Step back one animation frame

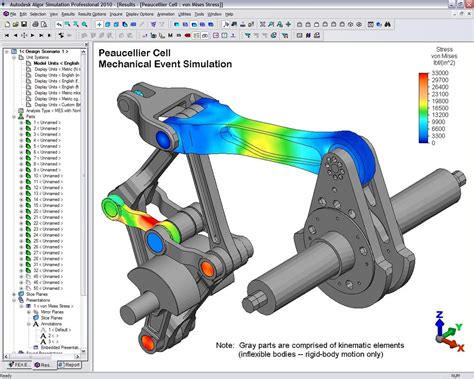tap(15, 35)
